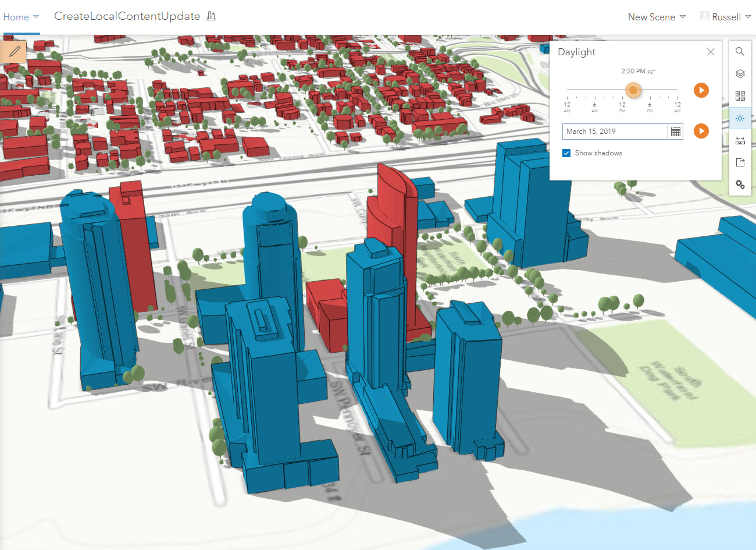Play the time of day animation
This screenshot has height=550, width=756.
click(x=701, y=90)
